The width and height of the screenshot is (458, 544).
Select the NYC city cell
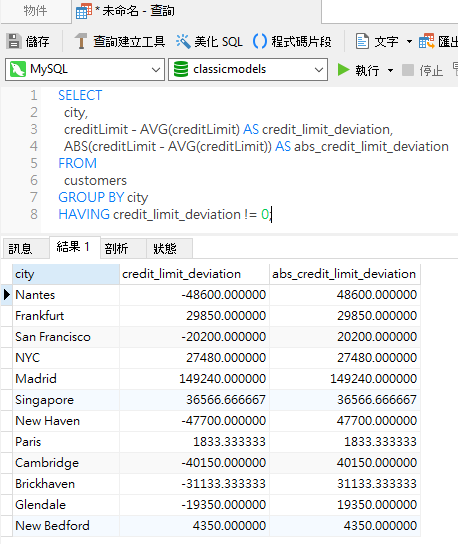[x=66, y=358]
